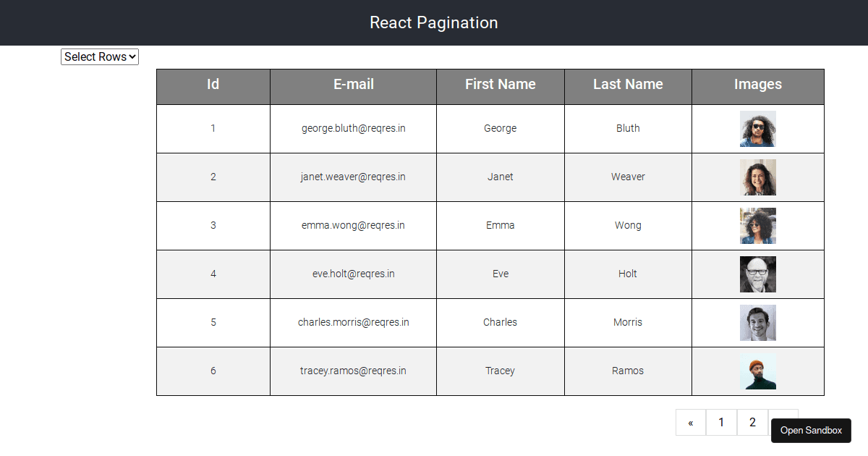Click George Bluth's profile picture
The width and height of the screenshot is (868, 456).
(x=757, y=128)
